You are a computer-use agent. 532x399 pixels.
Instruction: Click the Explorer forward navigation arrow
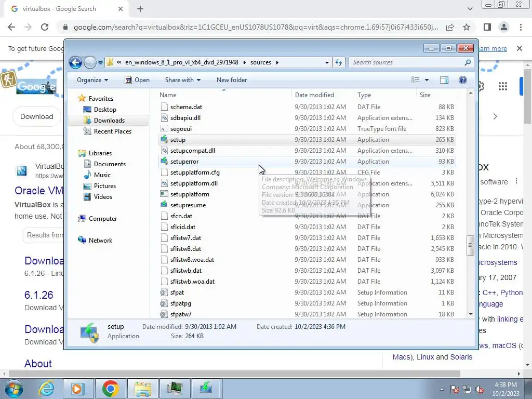click(x=90, y=62)
